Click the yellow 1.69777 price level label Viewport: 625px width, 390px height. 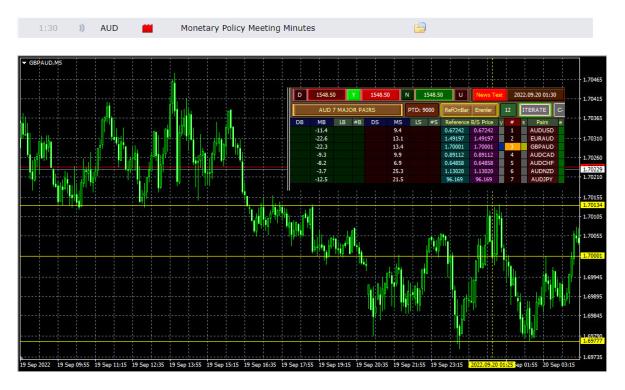coord(593,341)
